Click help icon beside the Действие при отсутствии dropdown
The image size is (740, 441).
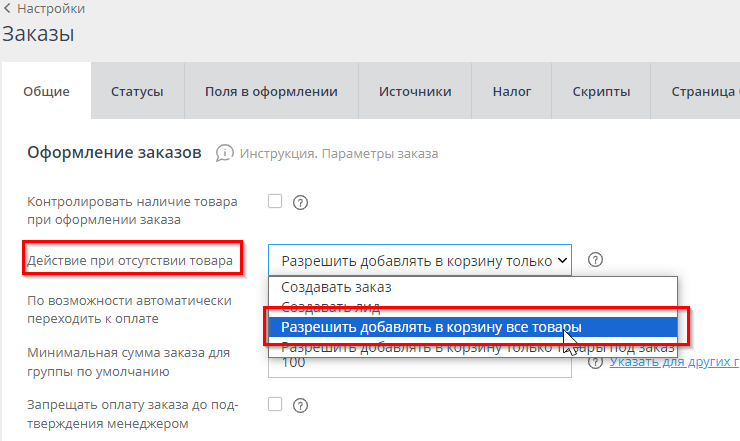pos(596,260)
